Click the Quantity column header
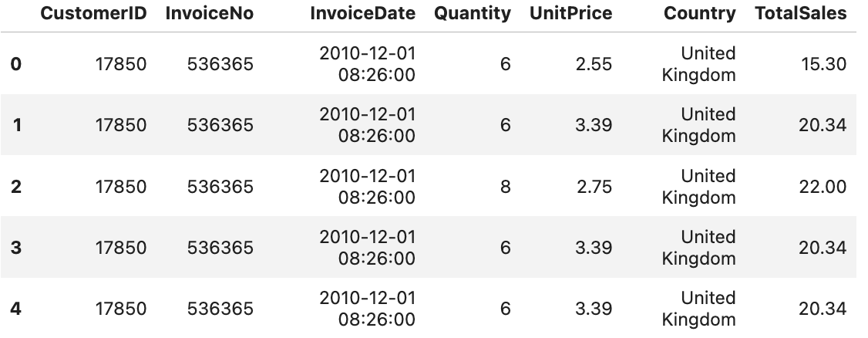The width and height of the screenshot is (868, 338). pos(472,14)
